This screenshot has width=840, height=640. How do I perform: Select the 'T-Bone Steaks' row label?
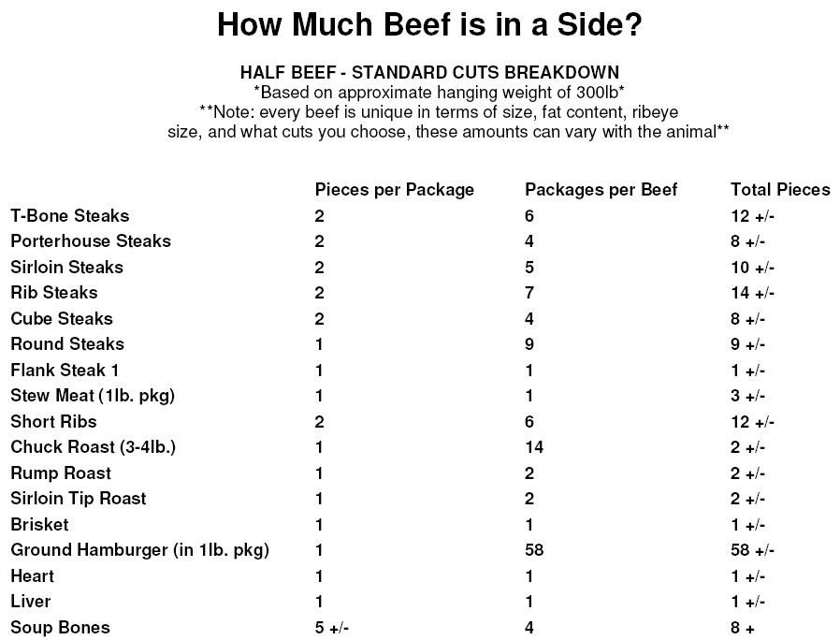click(x=70, y=215)
